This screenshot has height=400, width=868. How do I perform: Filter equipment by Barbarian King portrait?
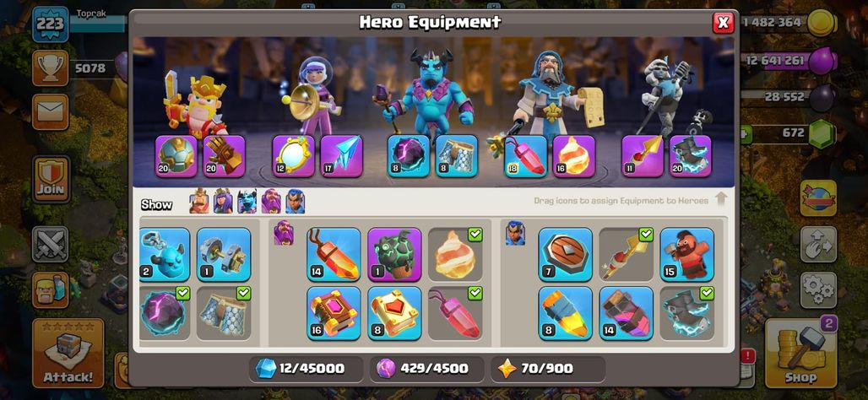pos(199,202)
